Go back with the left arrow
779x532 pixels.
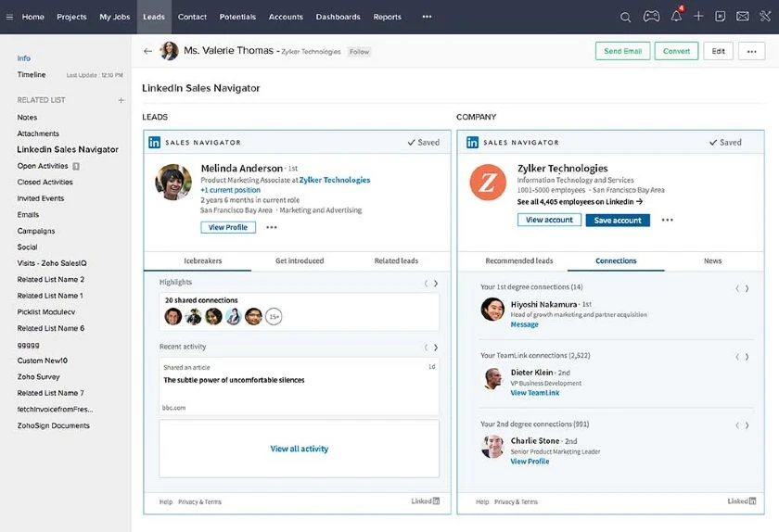[x=147, y=51]
